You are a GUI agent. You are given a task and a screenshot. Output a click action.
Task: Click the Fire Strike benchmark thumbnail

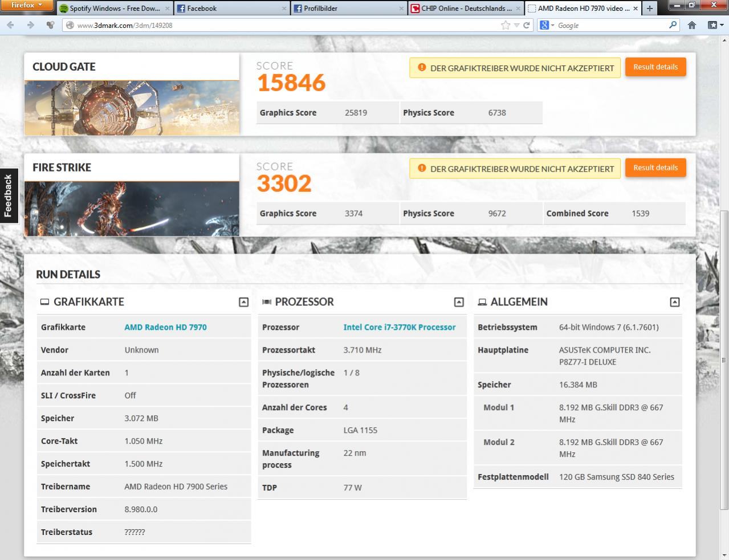[132, 209]
